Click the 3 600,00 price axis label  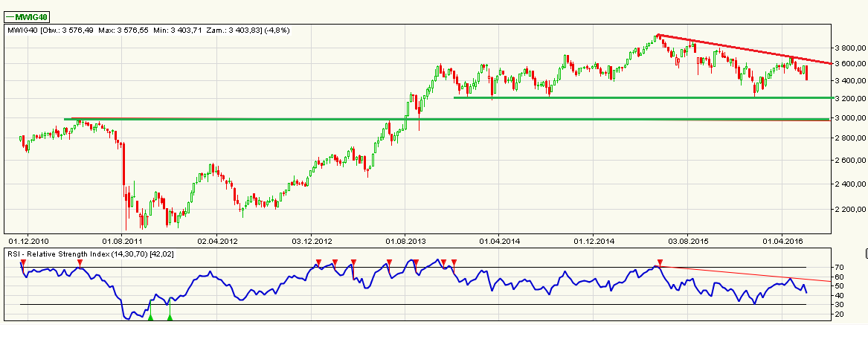point(850,64)
